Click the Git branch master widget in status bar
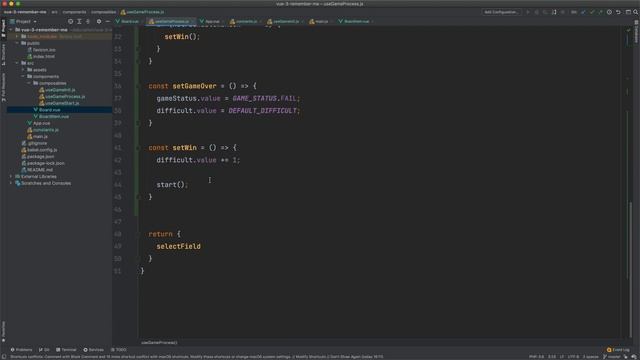The height and width of the screenshot is (360, 640). 611,357
